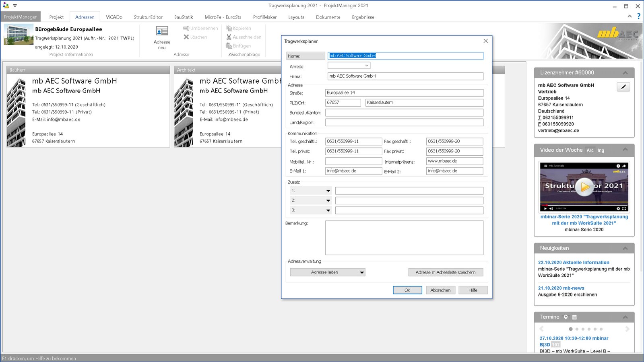This screenshot has width=644, height=362.
Task: Open the MicroFe - EuroSta tab
Action: 223,17
